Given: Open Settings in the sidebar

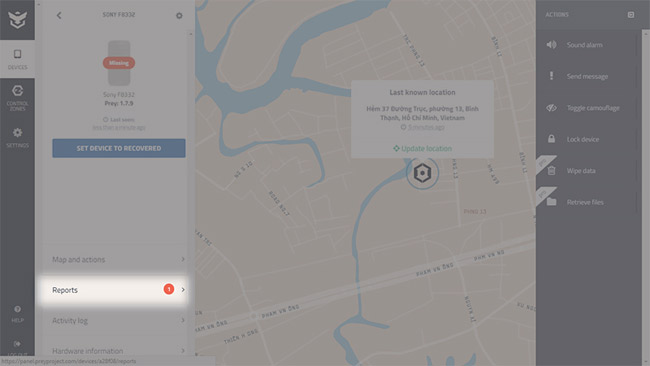Looking at the screenshot, I should tap(17, 138).
